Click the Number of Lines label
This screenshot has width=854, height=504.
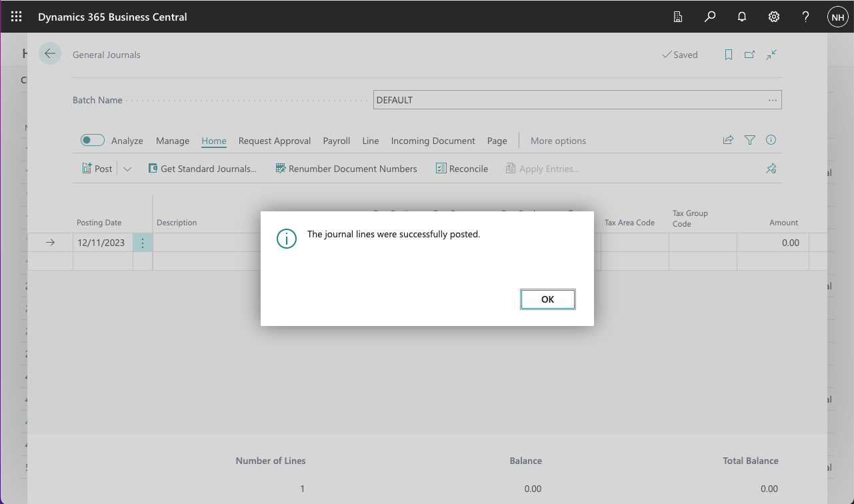coord(271,461)
